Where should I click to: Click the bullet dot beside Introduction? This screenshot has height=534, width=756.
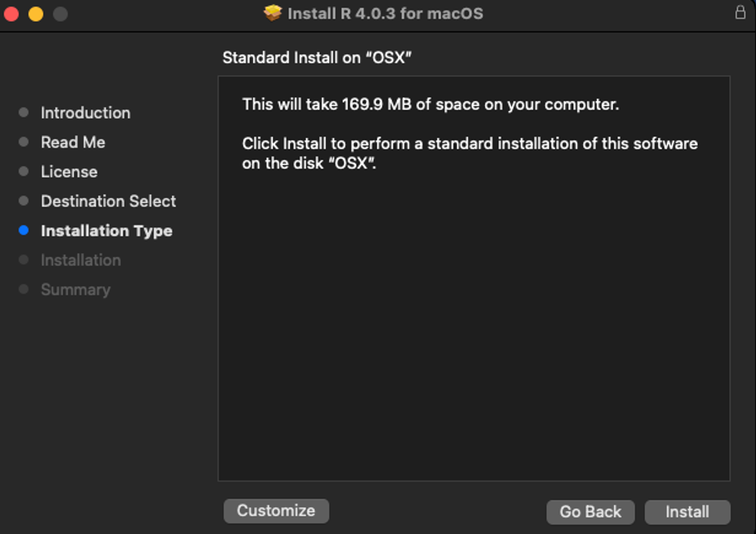tap(24, 112)
